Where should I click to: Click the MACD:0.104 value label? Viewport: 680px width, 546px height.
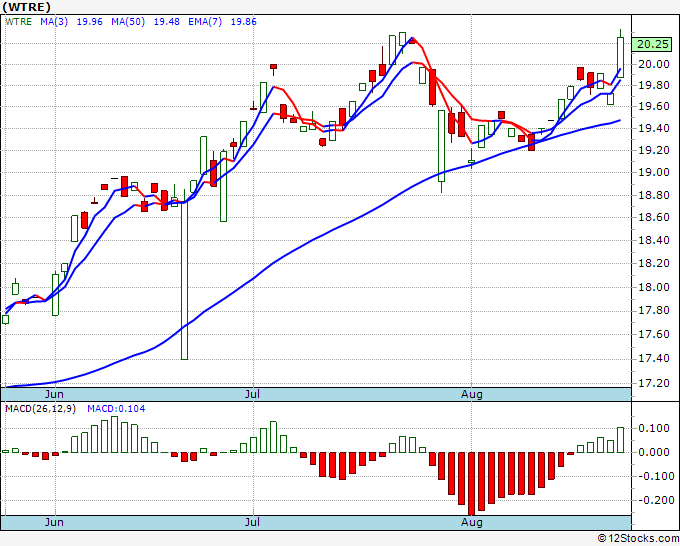116,409
